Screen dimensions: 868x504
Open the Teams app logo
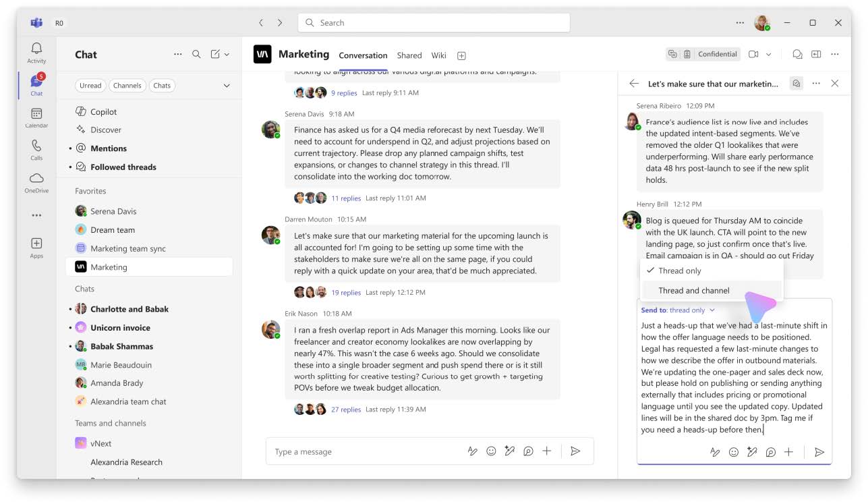click(36, 23)
